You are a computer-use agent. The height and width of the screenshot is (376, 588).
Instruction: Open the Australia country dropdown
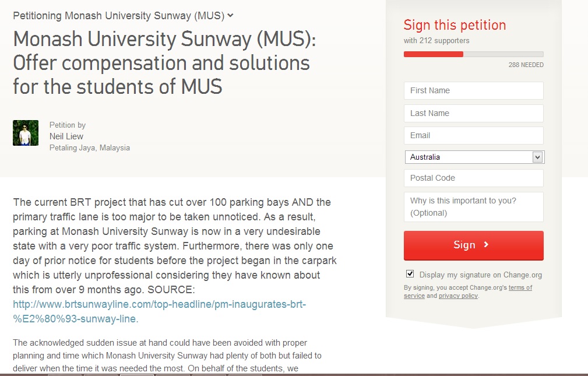click(x=474, y=157)
